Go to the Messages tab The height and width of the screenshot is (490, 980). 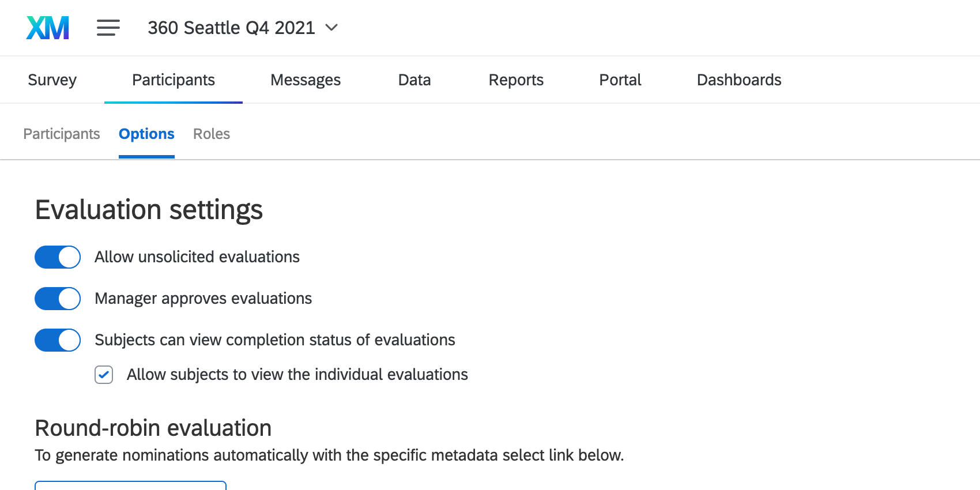pyautogui.click(x=306, y=80)
